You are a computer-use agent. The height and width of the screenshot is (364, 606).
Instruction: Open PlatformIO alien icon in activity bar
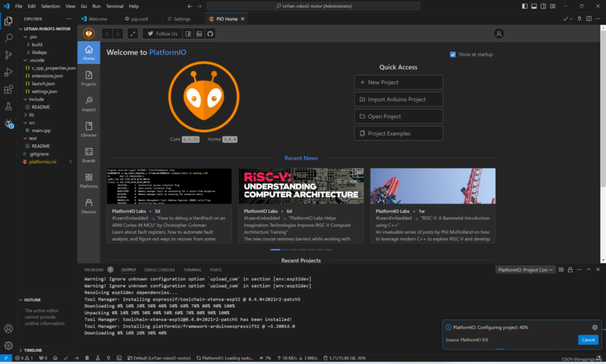point(9,124)
